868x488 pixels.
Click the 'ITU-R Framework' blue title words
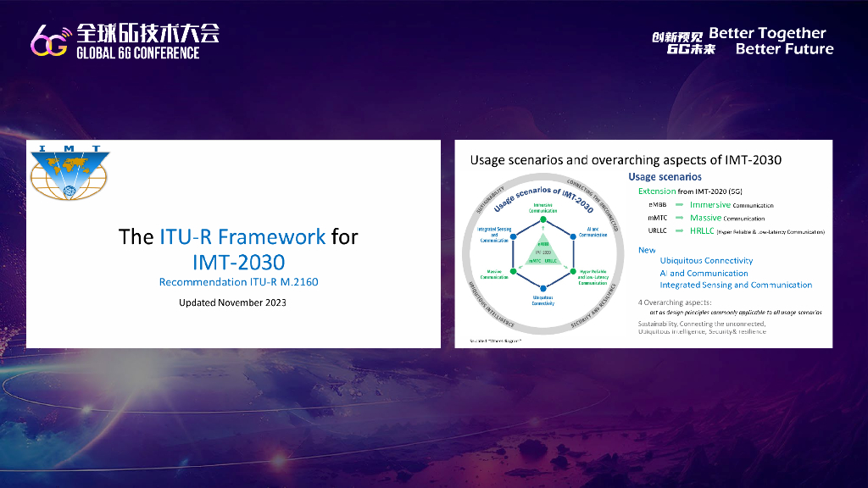[242, 237]
